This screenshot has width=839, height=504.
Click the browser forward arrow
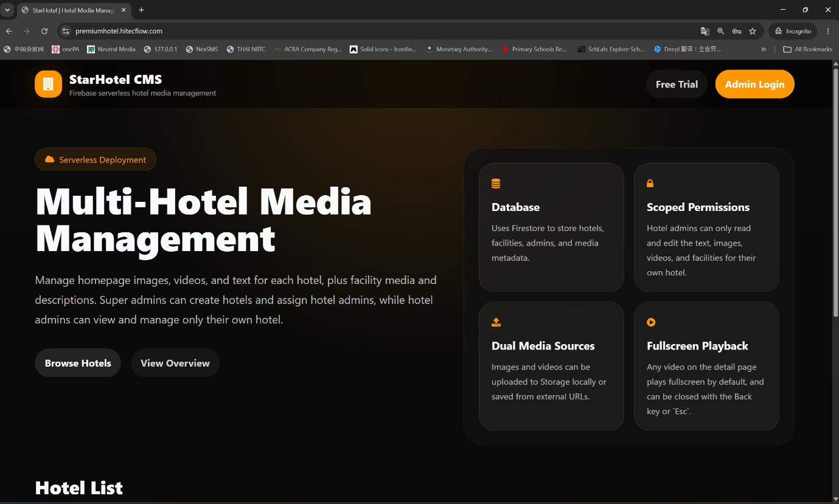click(26, 31)
